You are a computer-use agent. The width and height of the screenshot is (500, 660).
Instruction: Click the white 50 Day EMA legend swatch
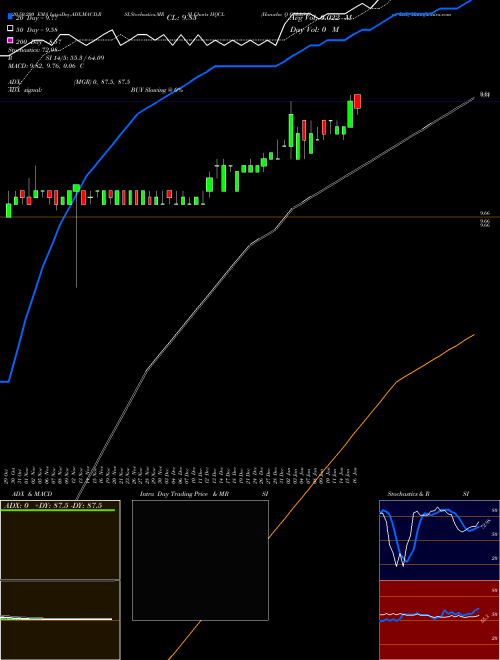[11, 29]
